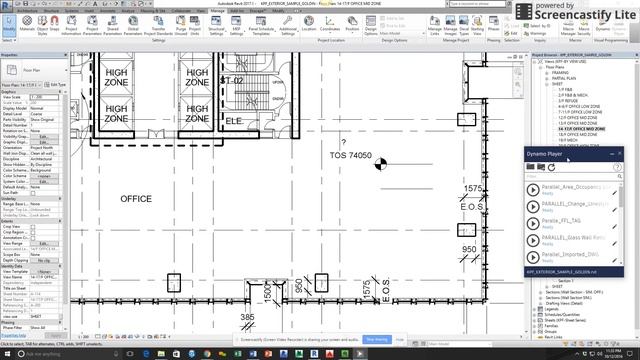Open Phases dialog
The image size is (640, 360).
(493, 24)
